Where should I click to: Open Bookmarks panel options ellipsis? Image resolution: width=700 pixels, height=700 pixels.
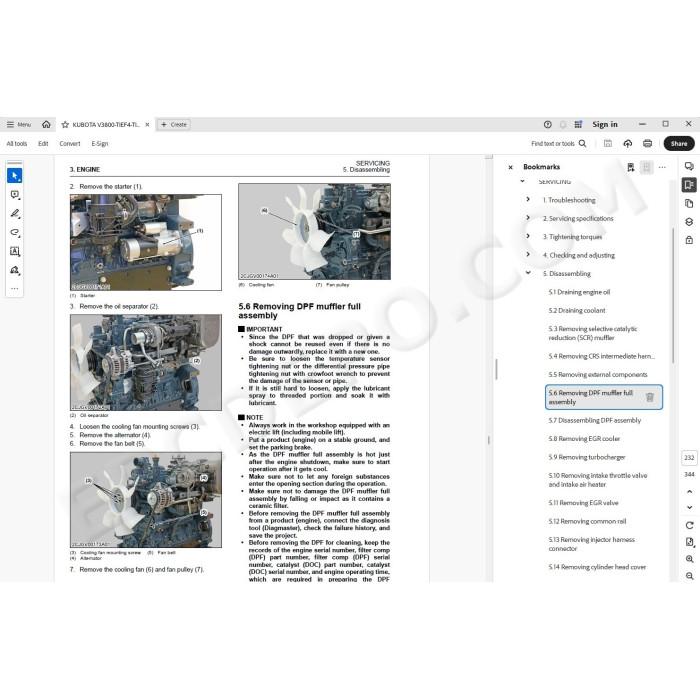click(x=662, y=167)
